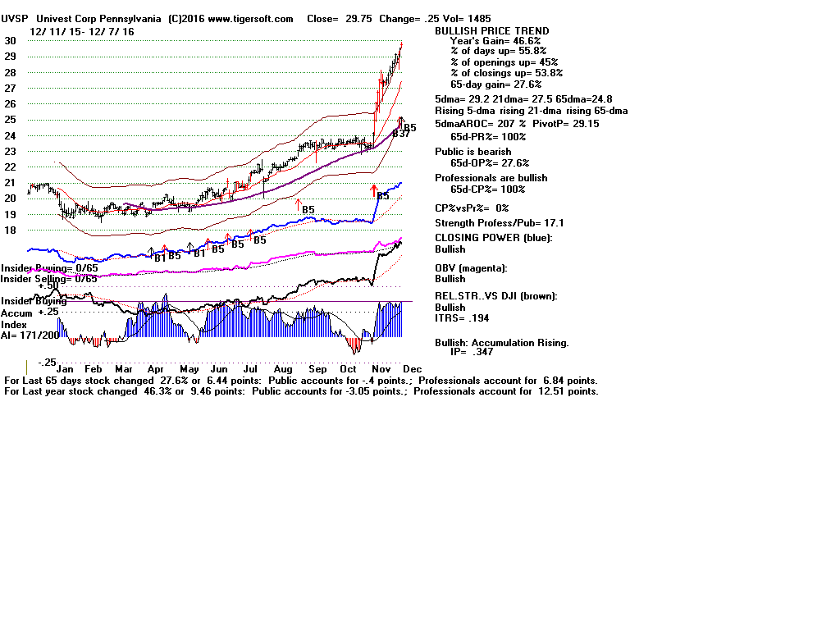Select the first B1 signal near April
Viewport: 840px width, 630px height.
pos(160,257)
